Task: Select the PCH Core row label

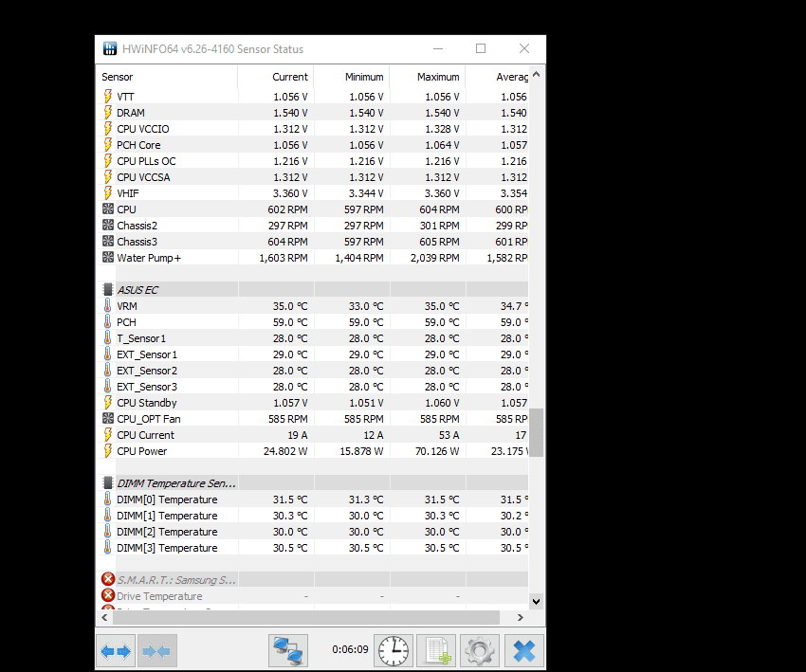Action: click(138, 145)
